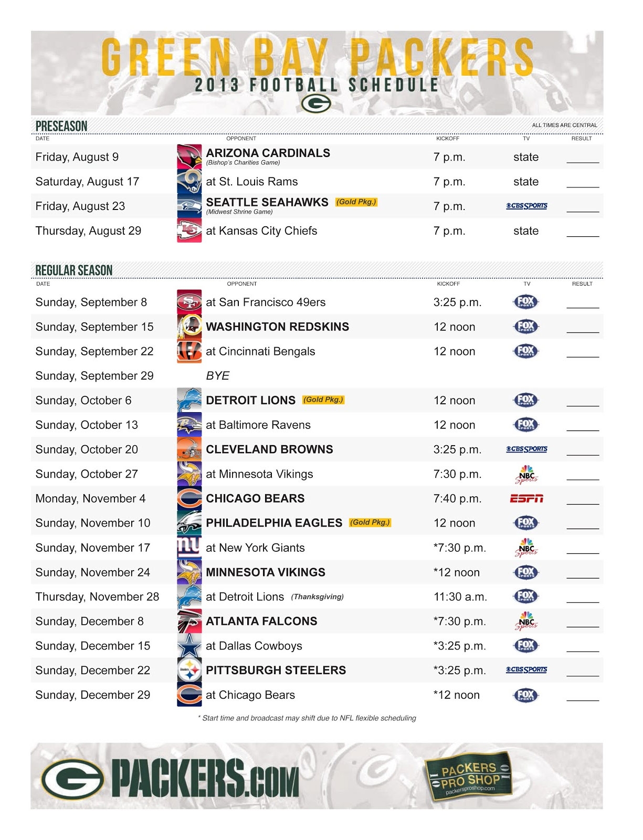This screenshot has height=840, width=643.
Task: Click the ESPN logo for Chicago Bears game
Action: [x=526, y=498]
